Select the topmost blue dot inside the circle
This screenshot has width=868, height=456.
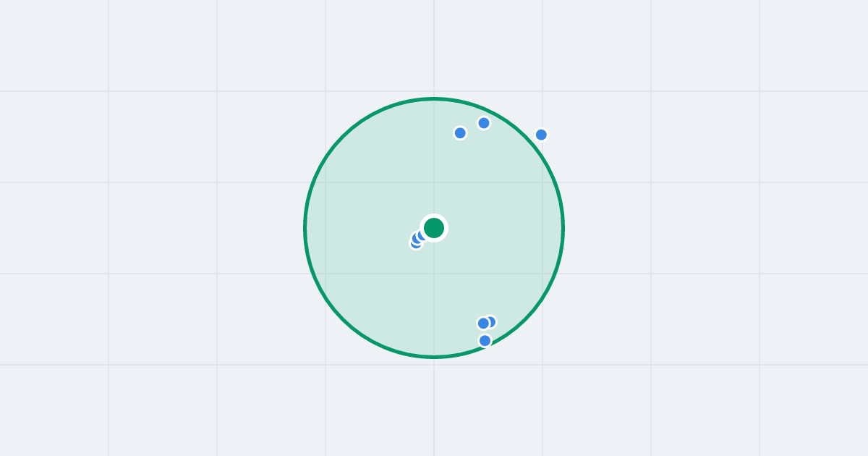pyautogui.click(x=484, y=123)
